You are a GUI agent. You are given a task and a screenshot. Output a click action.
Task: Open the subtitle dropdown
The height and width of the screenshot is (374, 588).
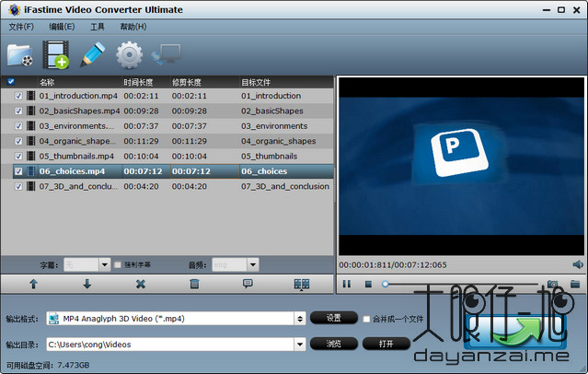coord(105,264)
